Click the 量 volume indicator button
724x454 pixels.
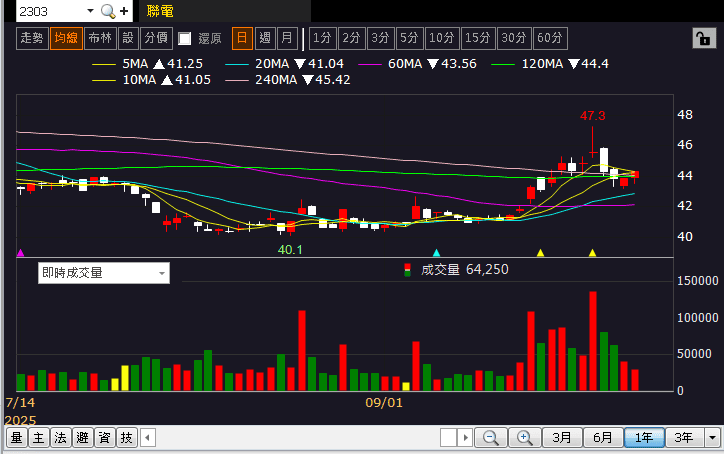tap(16, 438)
